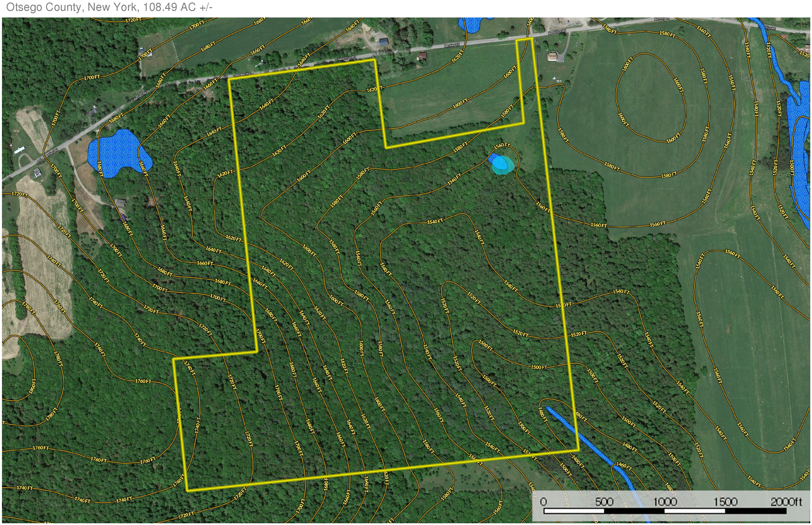812x525 pixels.
Task: Click the "Otsego County, New York" title text
Action: pos(72,7)
